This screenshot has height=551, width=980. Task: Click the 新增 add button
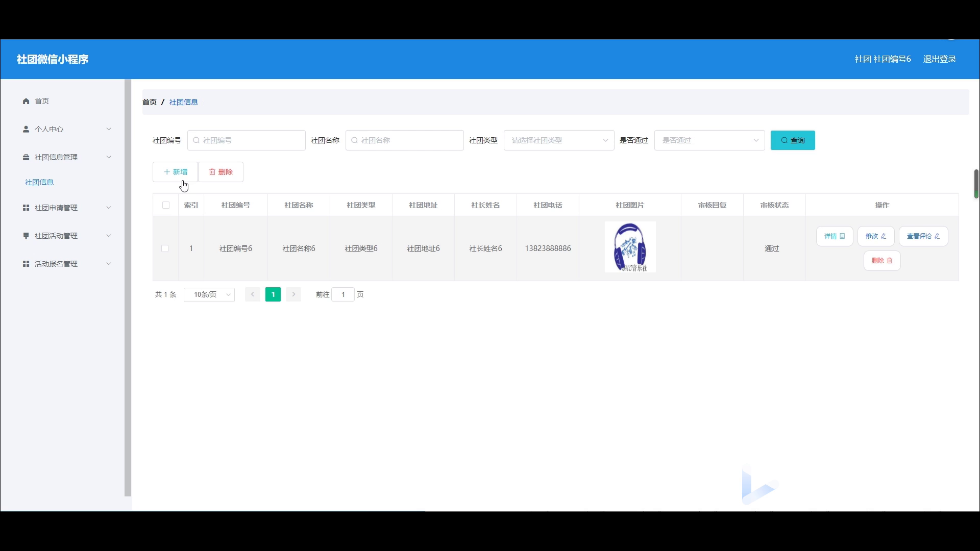tap(175, 172)
